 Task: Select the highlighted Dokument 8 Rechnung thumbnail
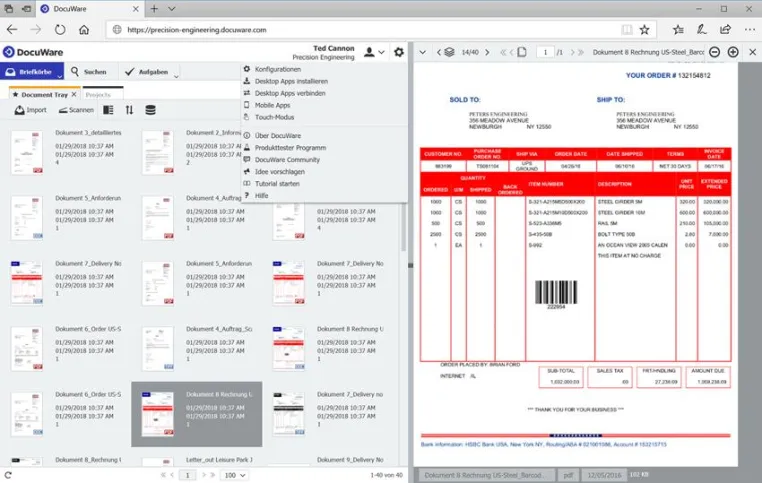(x=157, y=414)
